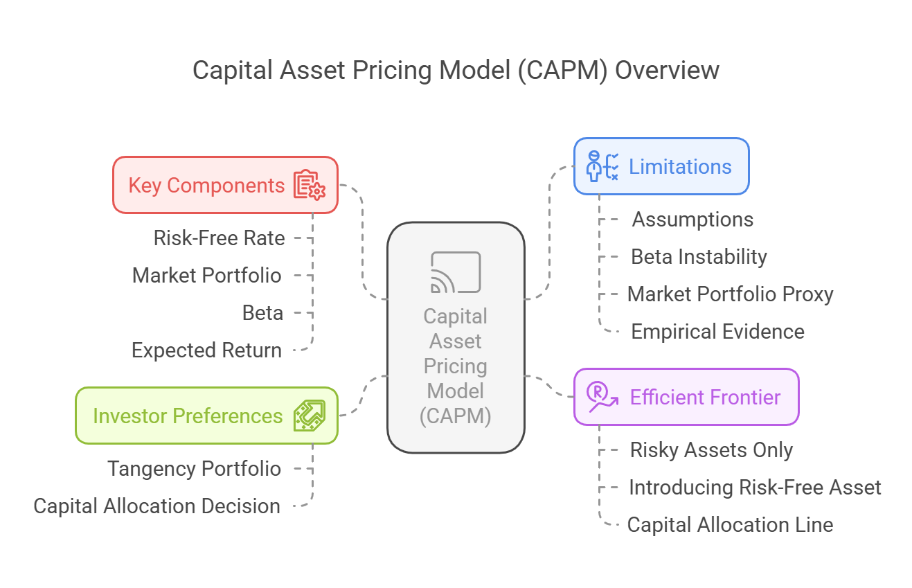
Task: Click the diagram title CAPM Overview
Action: (x=456, y=71)
